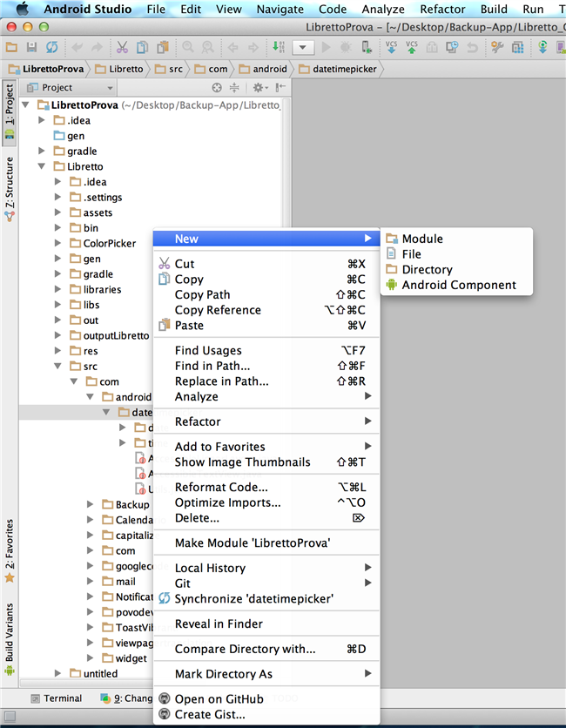Viewport: 566px width, 728px height.
Task: Click the hide Project panel icon
Action: (280, 87)
